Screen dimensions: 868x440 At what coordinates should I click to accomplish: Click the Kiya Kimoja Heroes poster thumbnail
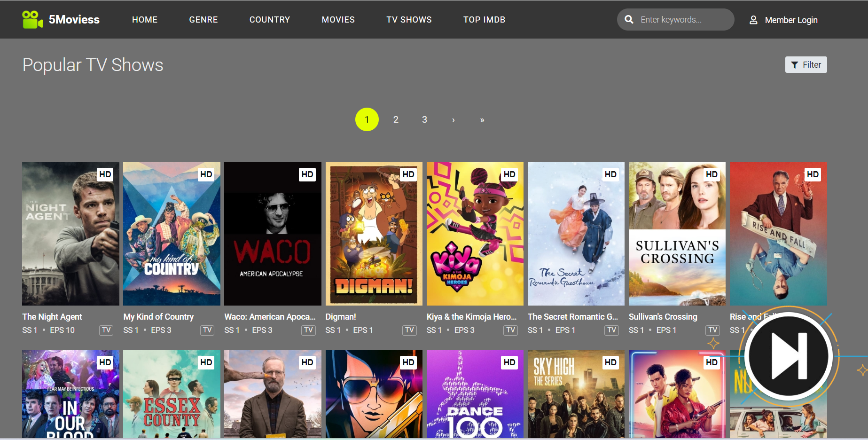coord(475,234)
